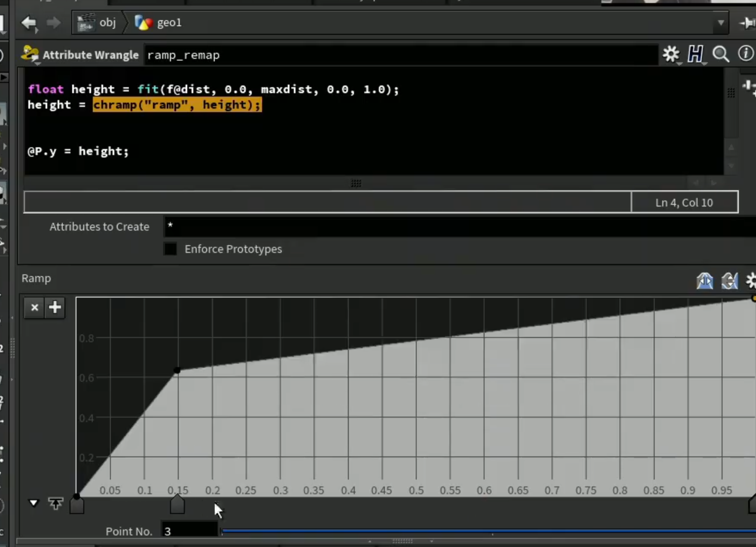Add ramp point with the plus button
756x547 pixels.
[55, 307]
